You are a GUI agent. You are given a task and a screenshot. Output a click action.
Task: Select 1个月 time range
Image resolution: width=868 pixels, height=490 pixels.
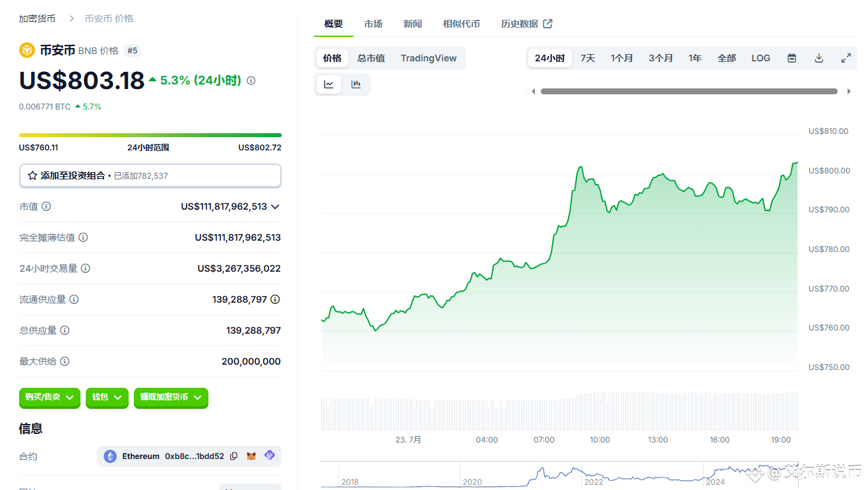click(x=621, y=58)
